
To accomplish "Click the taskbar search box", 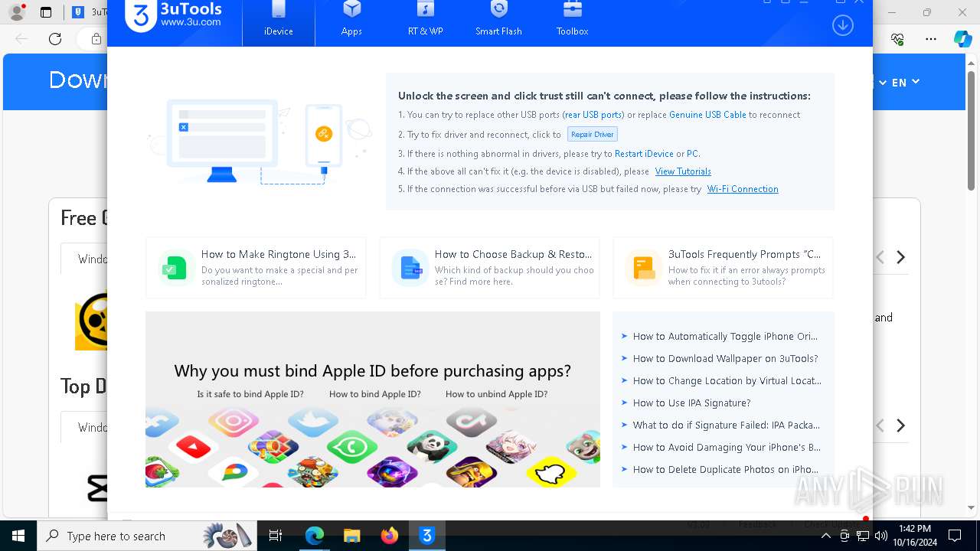I will [147, 536].
